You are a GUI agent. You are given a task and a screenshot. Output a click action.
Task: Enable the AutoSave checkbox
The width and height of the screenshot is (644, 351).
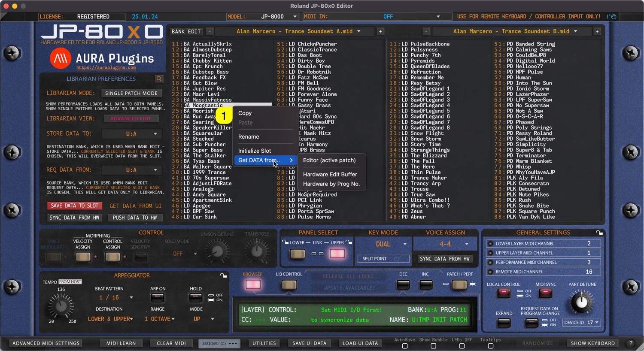click(x=404, y=346)
